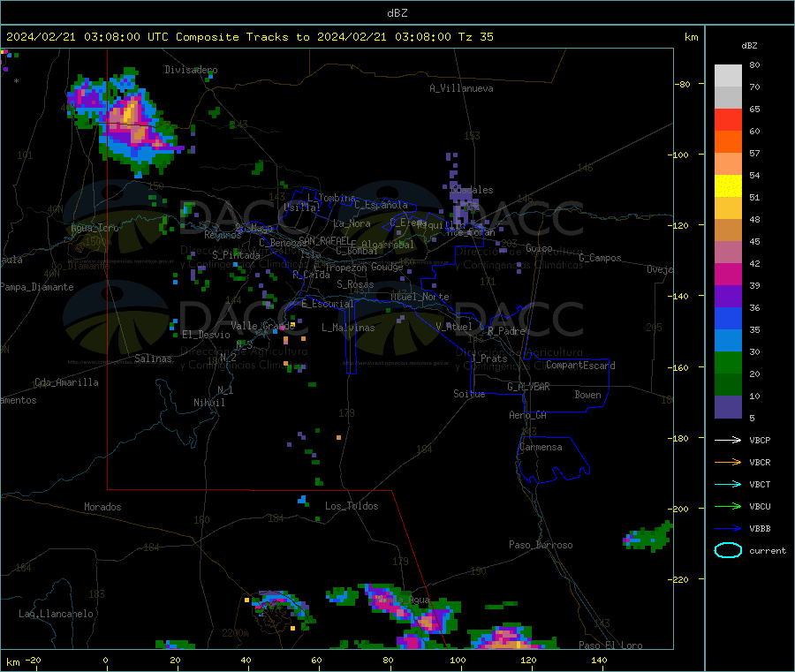Image resolution: width=795 pixels, height=672 pixels.
Task: Click the Valle_Grande label
Action: (262, 326)
